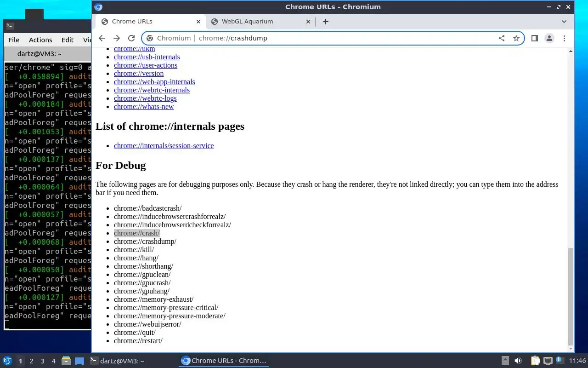Select the dartz@VM3 terminal tab
The image size is (588, 368).
(40, 54)
